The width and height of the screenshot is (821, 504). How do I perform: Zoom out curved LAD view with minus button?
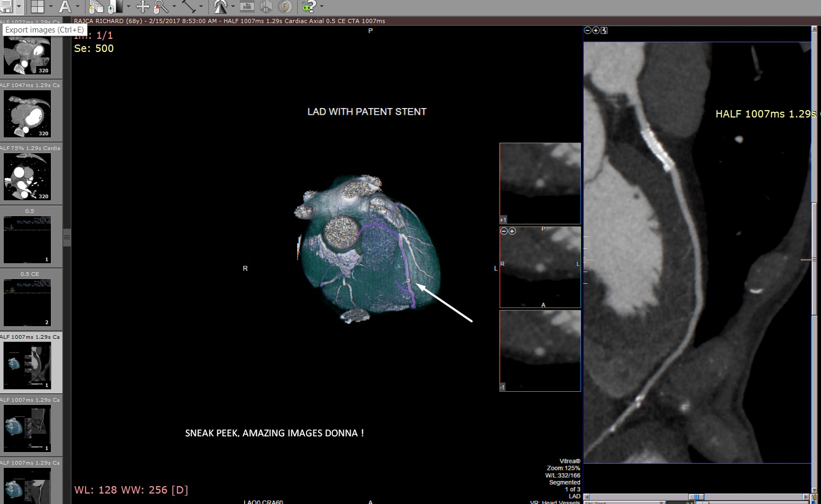[x=587, y=30]
